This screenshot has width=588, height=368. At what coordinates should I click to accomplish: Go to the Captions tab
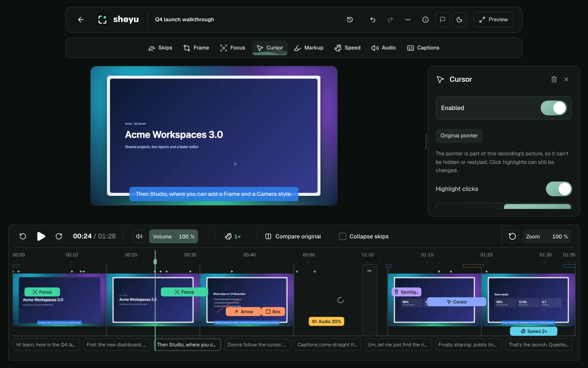423,48
